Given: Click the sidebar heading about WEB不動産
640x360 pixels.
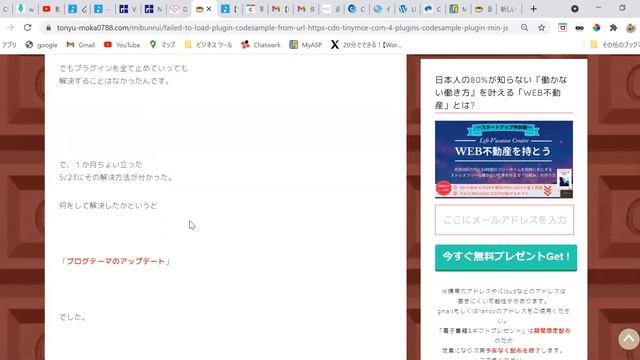Looking at the screenshot, I should click(x=501, y=92).
